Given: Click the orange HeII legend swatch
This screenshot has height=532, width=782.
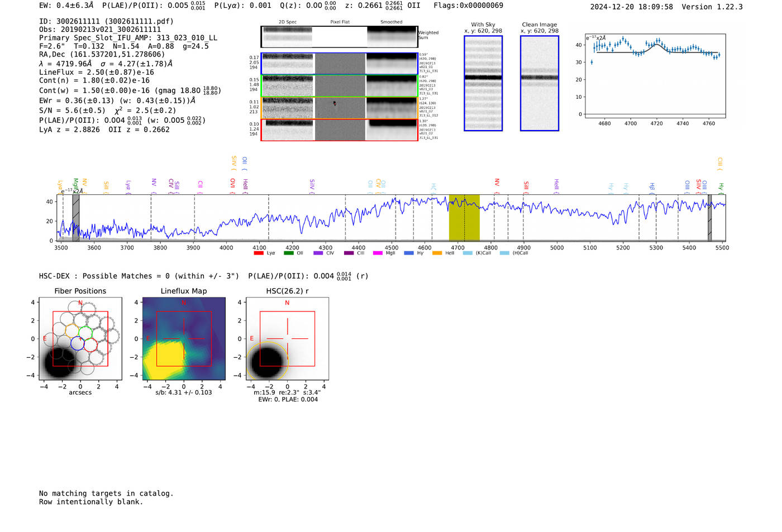Looking at the screenshot, I should click(437, 253).
